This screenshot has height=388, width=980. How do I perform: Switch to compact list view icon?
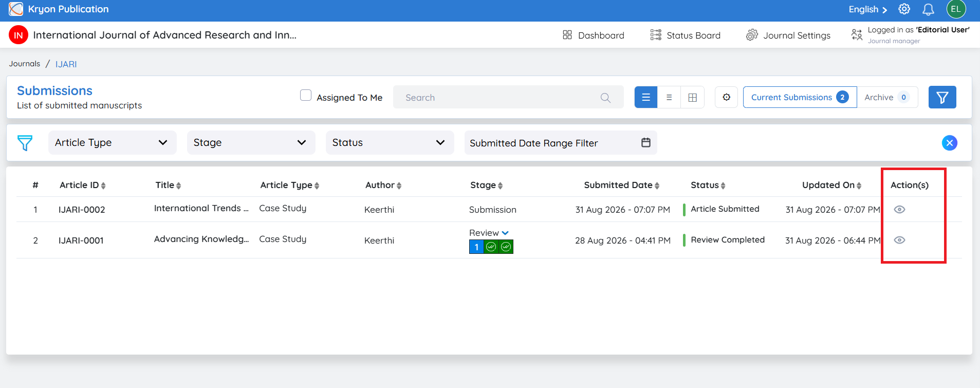669,97
